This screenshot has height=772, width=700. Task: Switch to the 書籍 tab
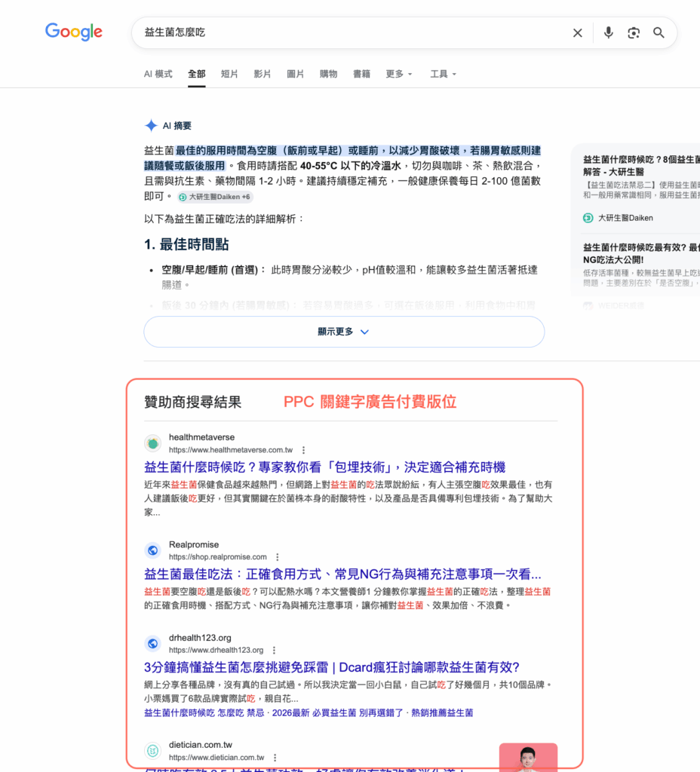click(361, 74)
